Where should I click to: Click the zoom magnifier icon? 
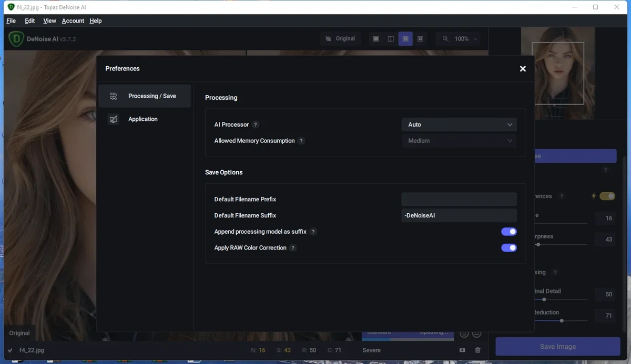tap(446, 39)
